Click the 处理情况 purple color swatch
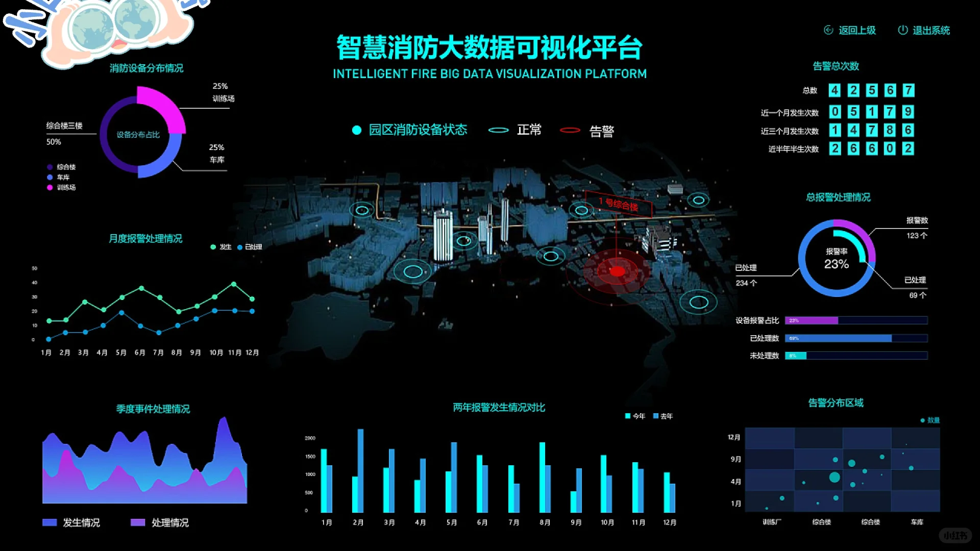 click(137, 522)
